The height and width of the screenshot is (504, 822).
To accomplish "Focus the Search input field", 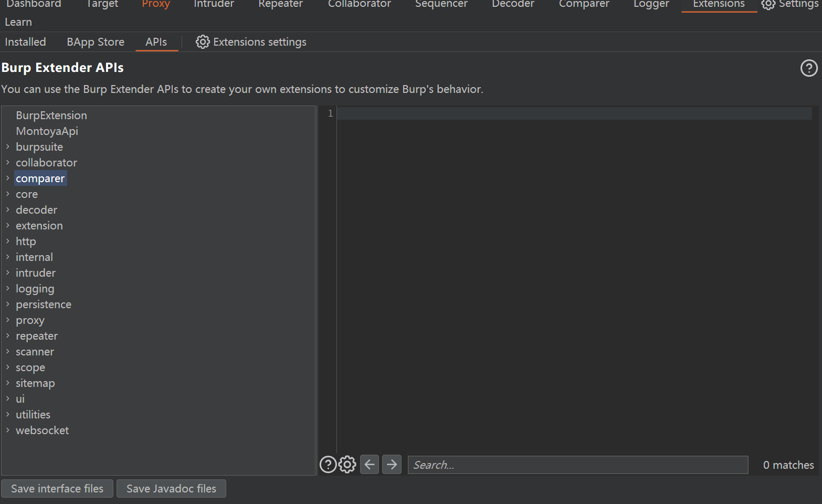I will (577, 465).
